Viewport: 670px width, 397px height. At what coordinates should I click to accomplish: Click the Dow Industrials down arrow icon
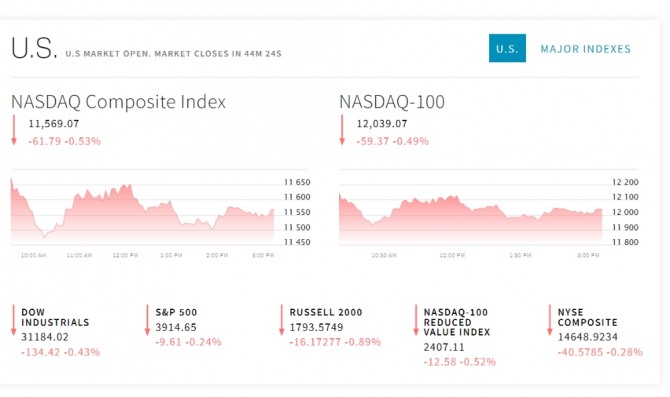[x=13, y=320]
